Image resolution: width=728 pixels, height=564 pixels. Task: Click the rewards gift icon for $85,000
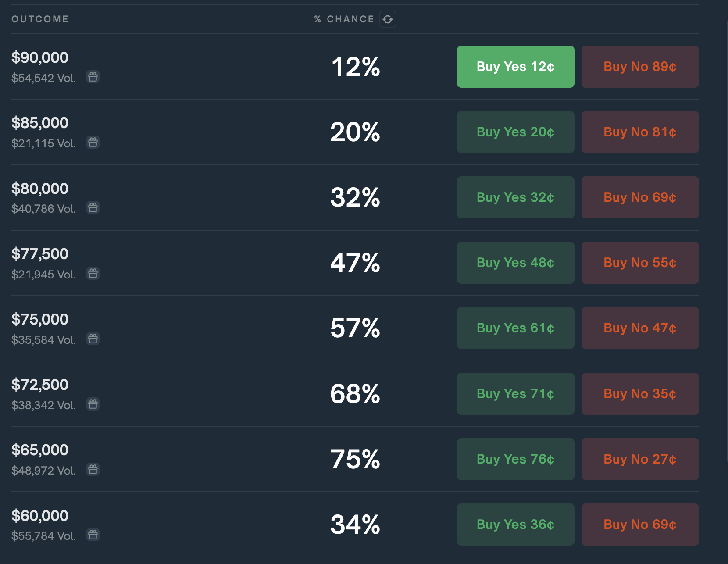[x=93, y=143]
